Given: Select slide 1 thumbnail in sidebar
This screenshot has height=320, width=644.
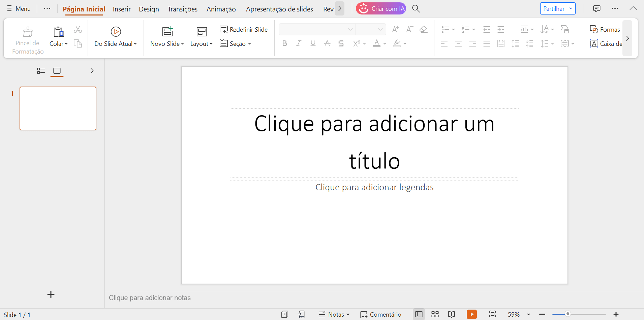Looking at the screenshot, I should point(58,108).
